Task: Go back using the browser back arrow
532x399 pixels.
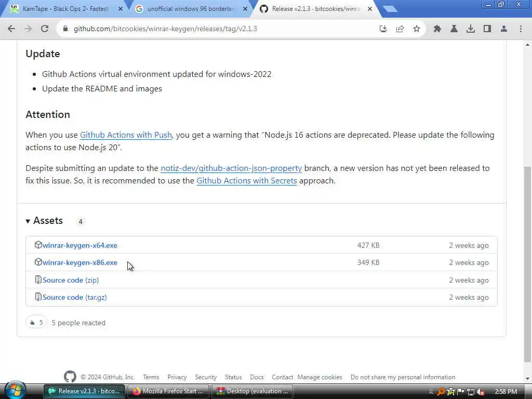Action: (11, 29)
